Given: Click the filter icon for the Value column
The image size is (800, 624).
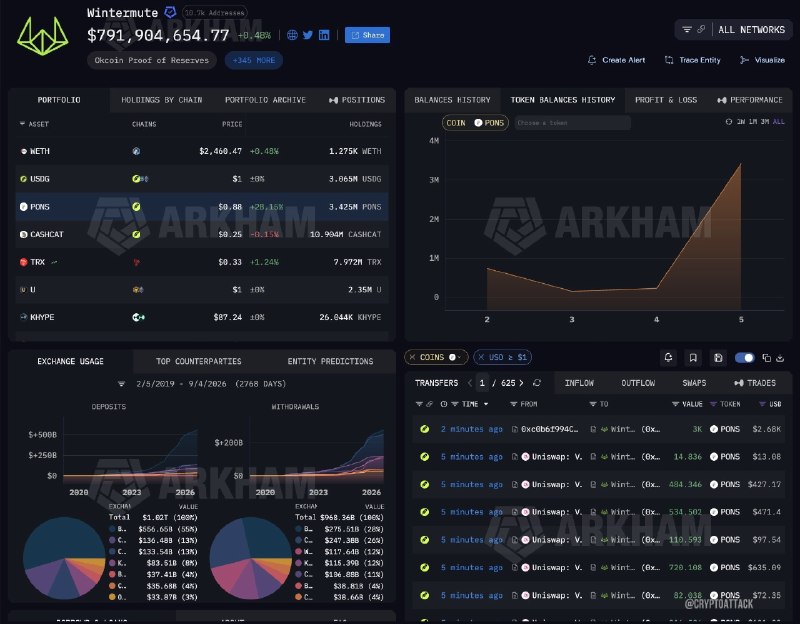Looking at the screenshot, I should tap(675, 404).
